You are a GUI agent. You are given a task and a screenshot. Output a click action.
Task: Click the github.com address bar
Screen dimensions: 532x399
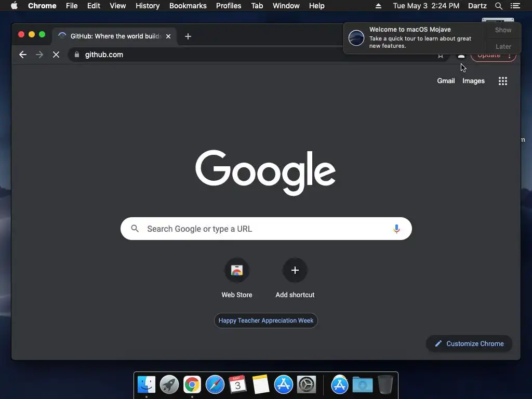point(258,55)
